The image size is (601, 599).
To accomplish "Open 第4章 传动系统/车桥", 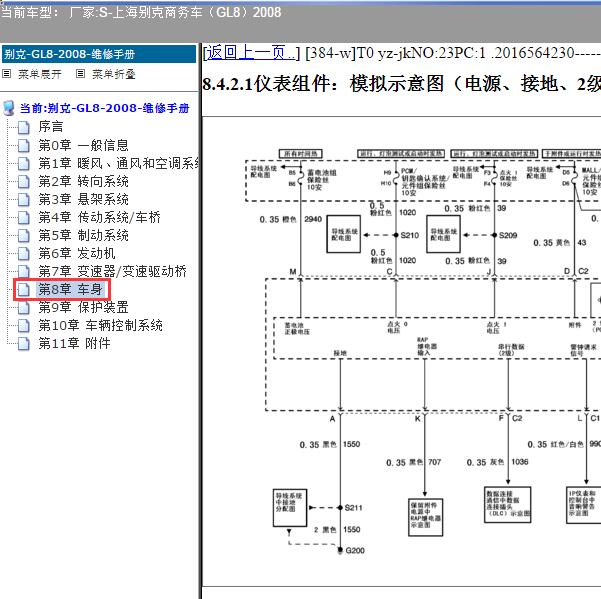I will pyautogui.click(x=99, y=218).
